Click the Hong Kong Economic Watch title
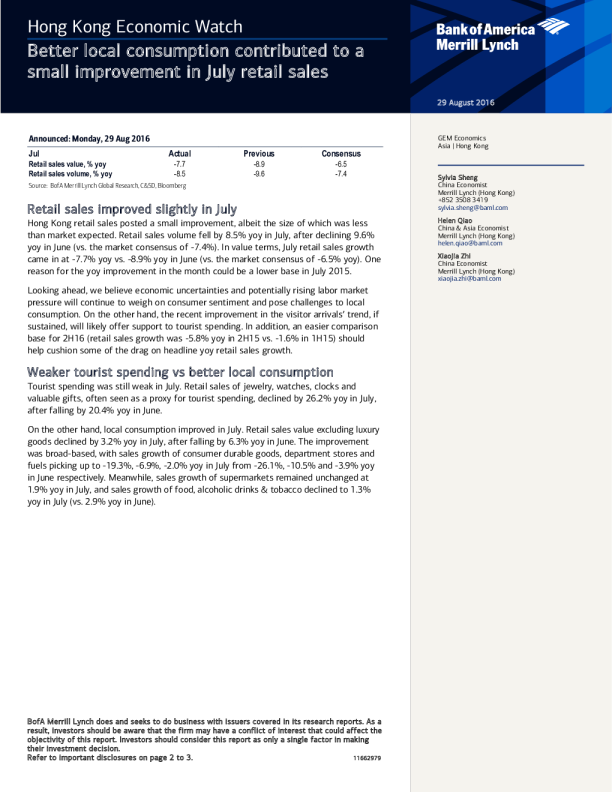Viewport: 612px width, 792px height. click(x=135, y=26)
